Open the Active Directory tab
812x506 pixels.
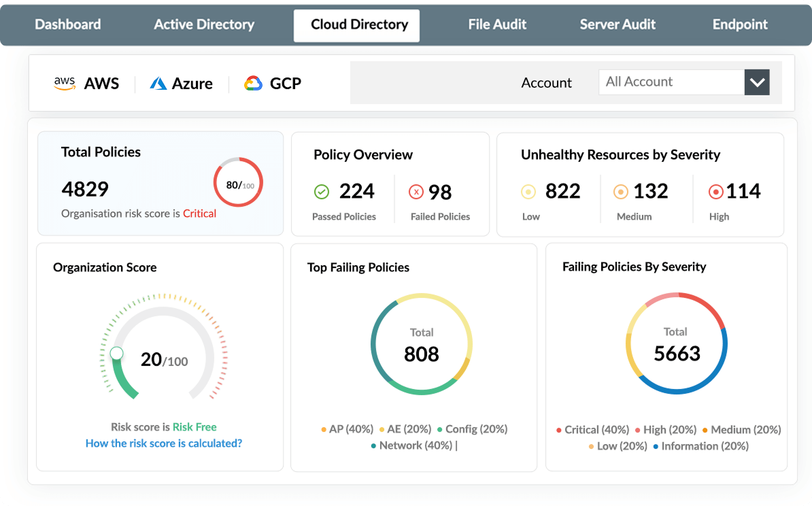[x=204, y=24]
